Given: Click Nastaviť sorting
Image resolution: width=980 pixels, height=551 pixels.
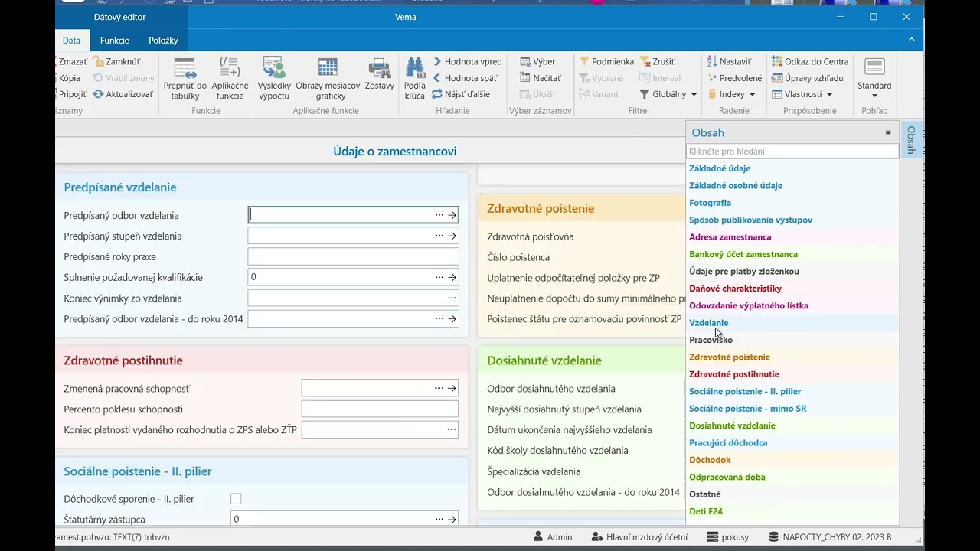Looking at the screenshot, I should pyautogui.click(x=729, y=61).
